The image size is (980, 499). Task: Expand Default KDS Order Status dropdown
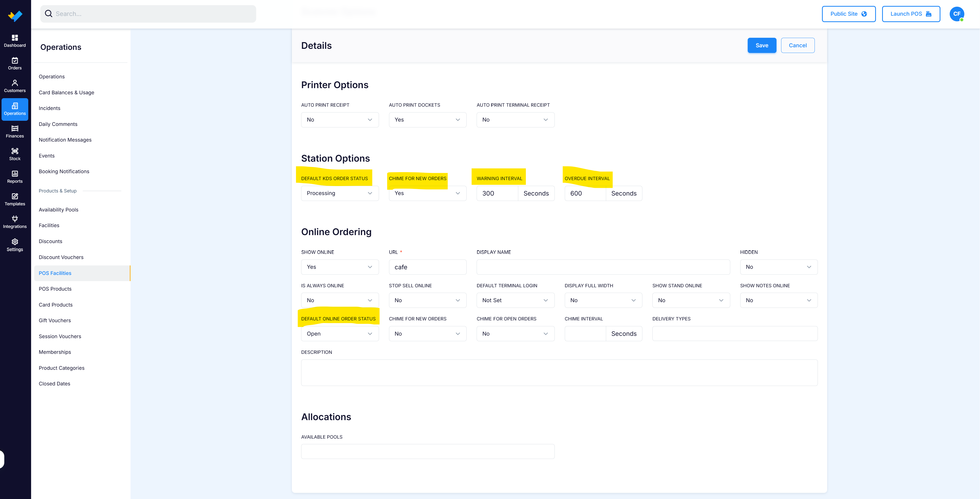[340, 193]
